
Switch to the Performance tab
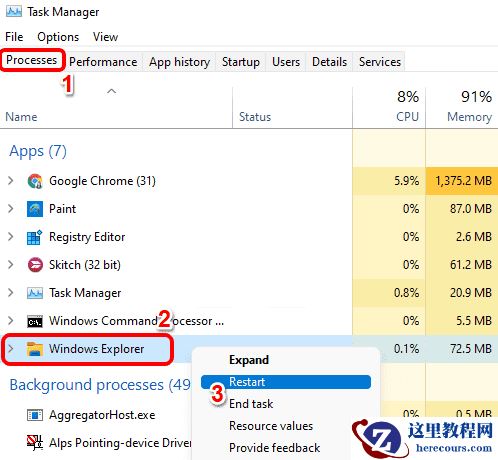click(103, 62)
